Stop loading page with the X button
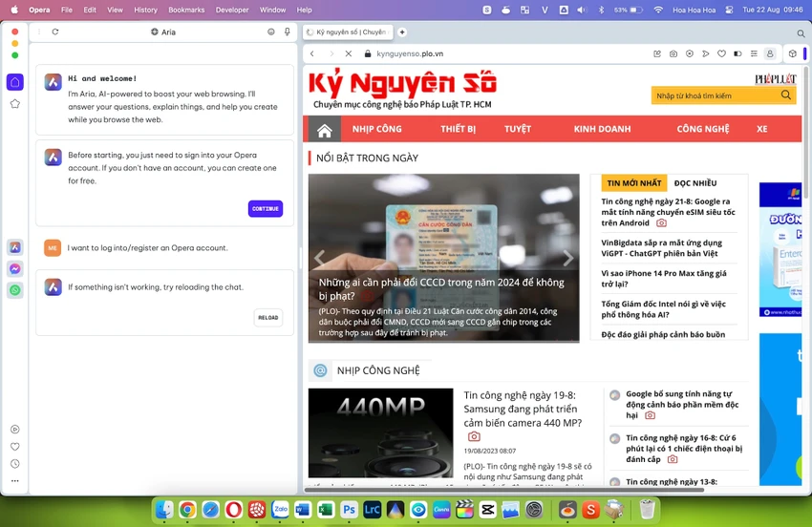Image resolution: width=812 pixels, height=527 pixels. (x=349, y=53)
